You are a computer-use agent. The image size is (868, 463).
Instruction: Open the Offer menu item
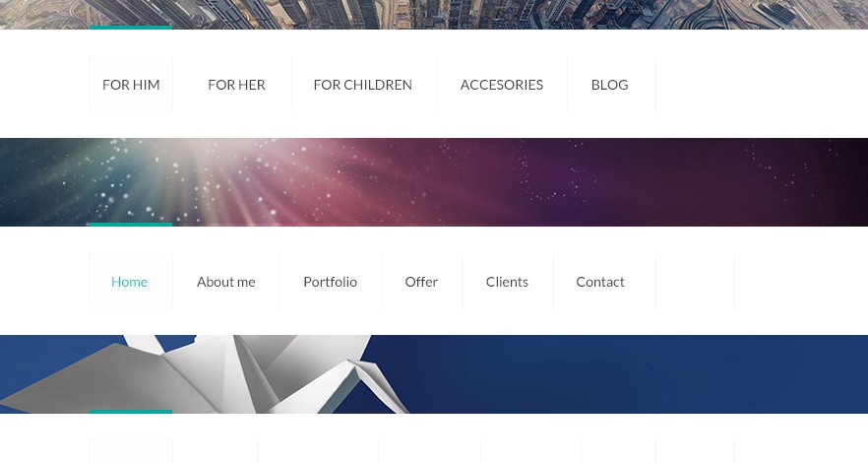[421, 282]
